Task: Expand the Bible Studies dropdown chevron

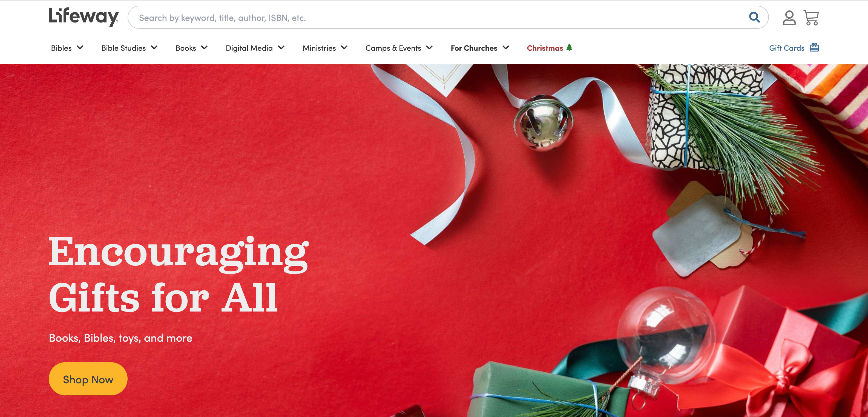Action: pos(154,47)
